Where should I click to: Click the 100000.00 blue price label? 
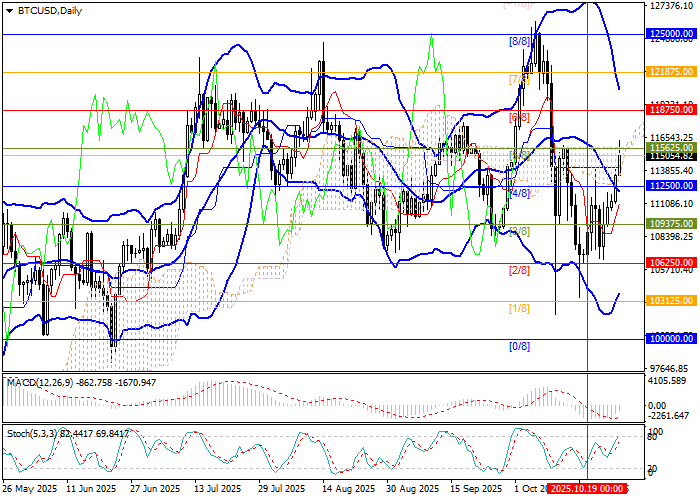[671, 339]
